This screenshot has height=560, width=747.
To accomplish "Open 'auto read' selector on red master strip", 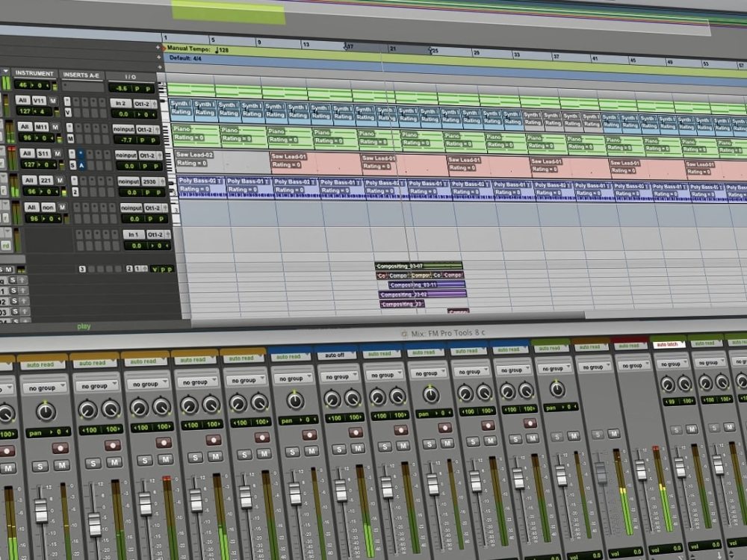I will tap(630, 346).
